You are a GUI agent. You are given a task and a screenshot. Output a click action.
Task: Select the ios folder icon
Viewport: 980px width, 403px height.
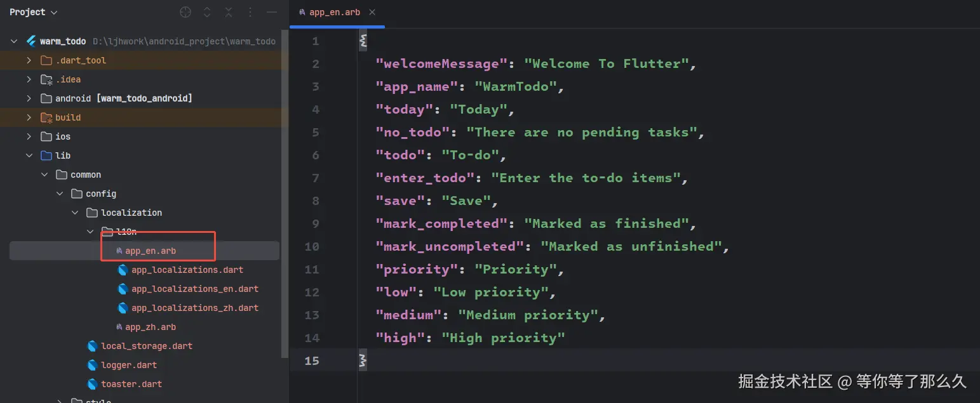tap(46, 136)
